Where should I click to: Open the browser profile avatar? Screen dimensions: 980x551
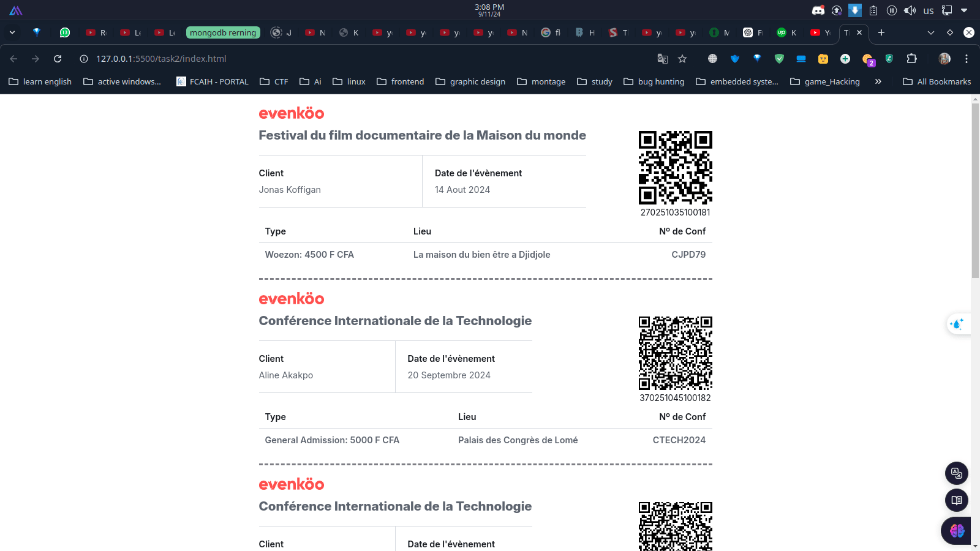(x=944, y=59)
